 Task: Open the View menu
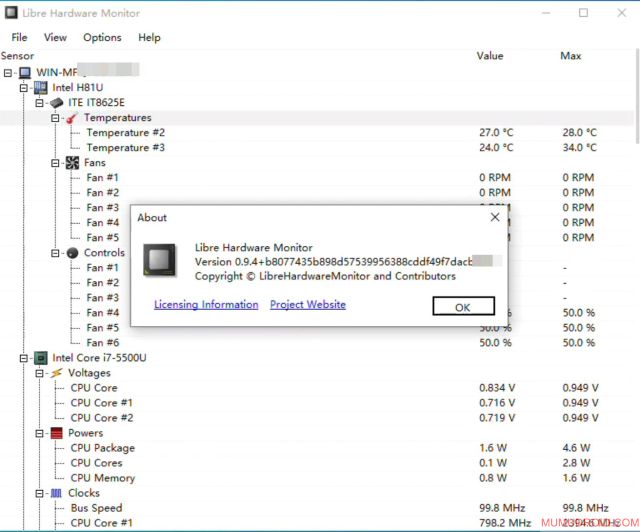pos(55,38)
